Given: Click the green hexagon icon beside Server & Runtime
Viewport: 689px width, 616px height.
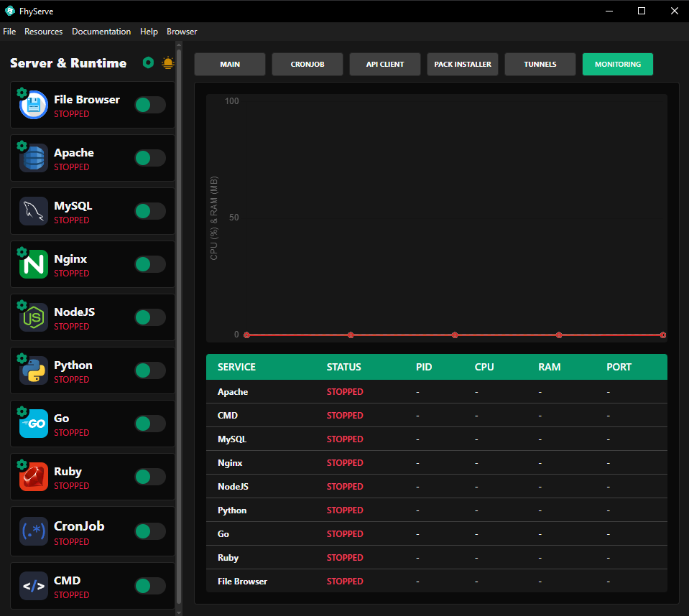Looking at the screenshot, I should pyautogui.click(x=149, y=62).
